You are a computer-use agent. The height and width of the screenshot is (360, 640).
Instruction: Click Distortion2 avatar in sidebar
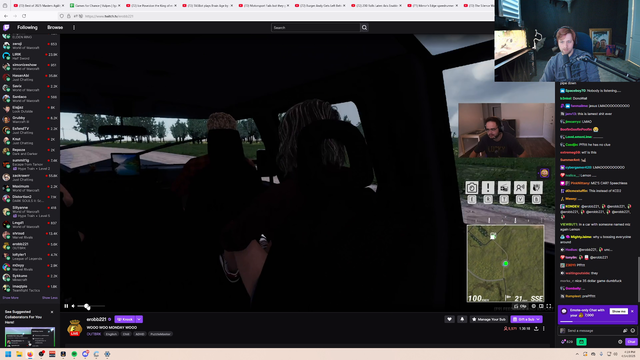point(6,199)
